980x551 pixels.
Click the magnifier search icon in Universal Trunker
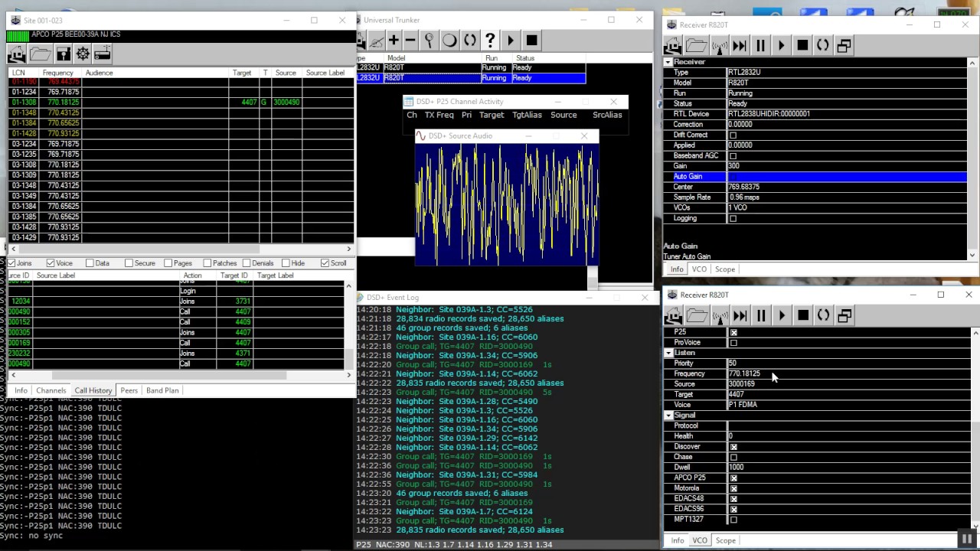(430, 41)
